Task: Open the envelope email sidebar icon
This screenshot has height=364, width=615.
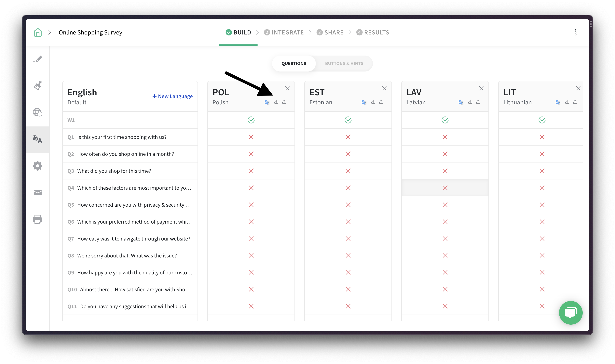Action: [37, 193]
